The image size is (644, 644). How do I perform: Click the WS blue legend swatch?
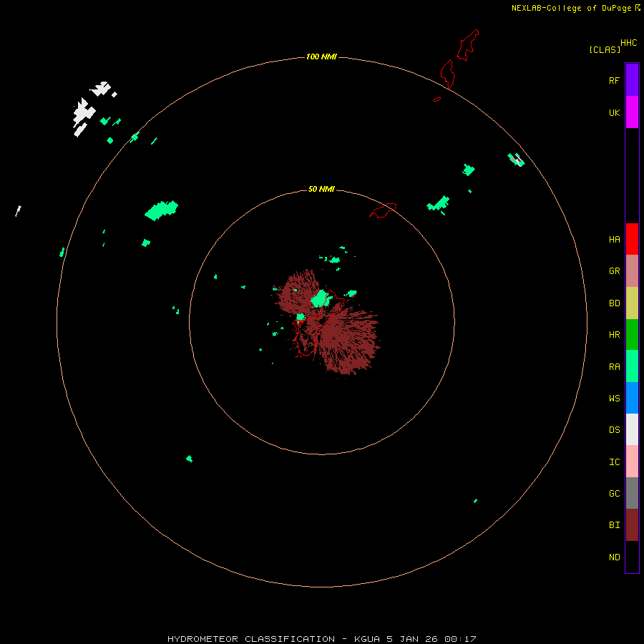tap(632, 398)
